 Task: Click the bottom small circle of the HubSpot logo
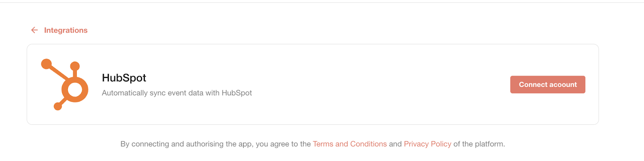click(58, 106)
